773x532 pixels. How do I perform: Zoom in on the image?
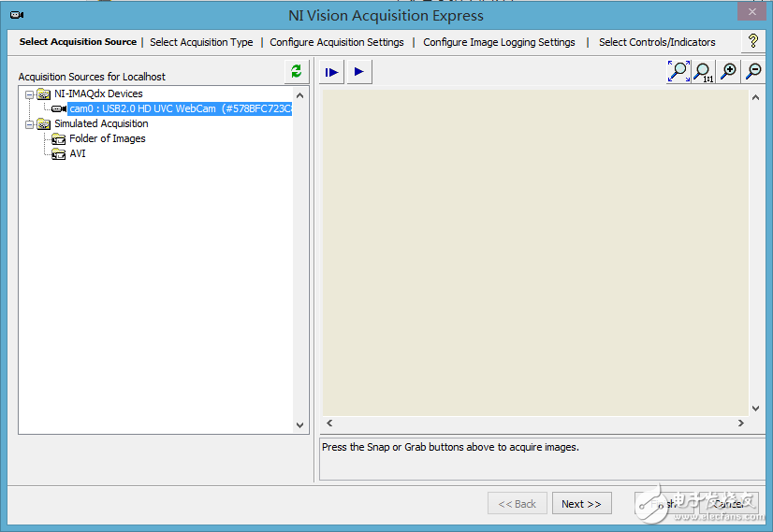click(728, 72)
